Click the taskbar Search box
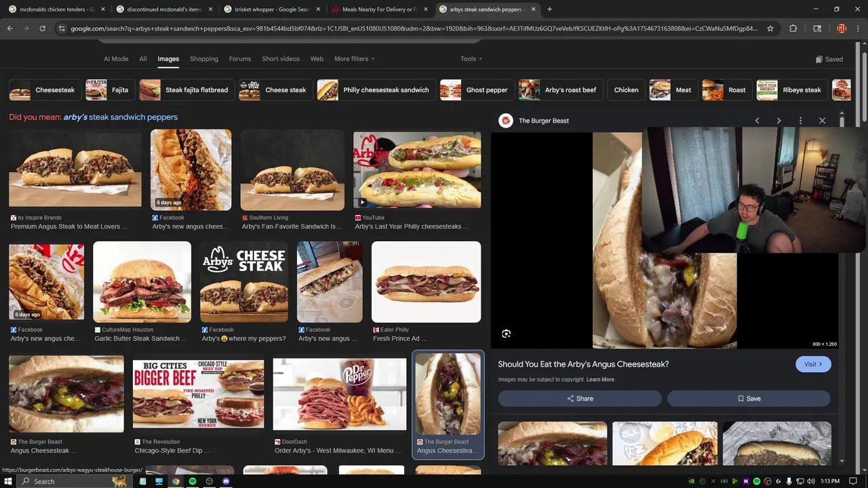The height and width of the screenshot is (488, 868). pyautogui.click(x=73, y=481)
